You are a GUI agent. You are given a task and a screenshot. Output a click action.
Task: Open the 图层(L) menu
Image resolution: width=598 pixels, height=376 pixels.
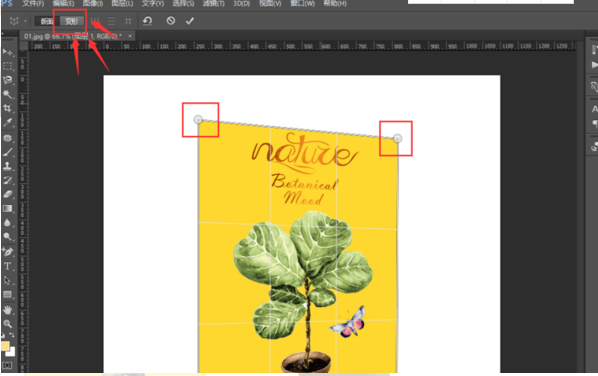pyautogui.click(x=122, y=3)
